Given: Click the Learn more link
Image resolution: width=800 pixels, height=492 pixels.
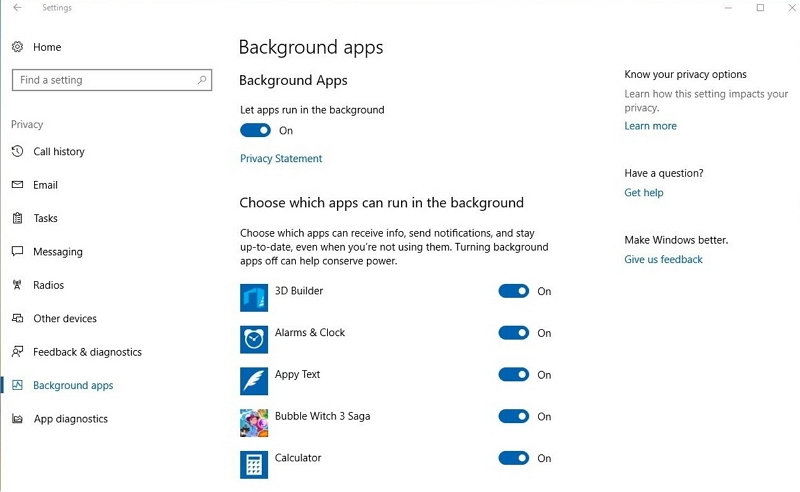Looking at the screenshot, I should point(651,126).
